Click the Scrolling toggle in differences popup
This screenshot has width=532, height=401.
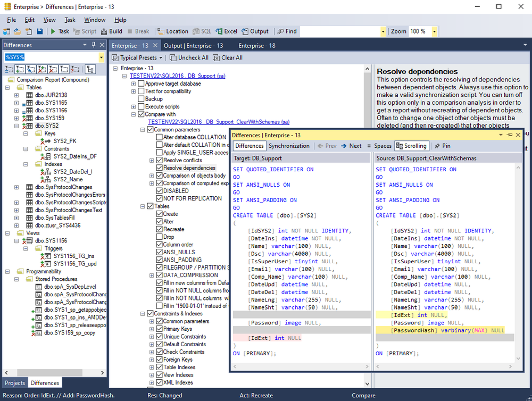(x=411, y=146)
